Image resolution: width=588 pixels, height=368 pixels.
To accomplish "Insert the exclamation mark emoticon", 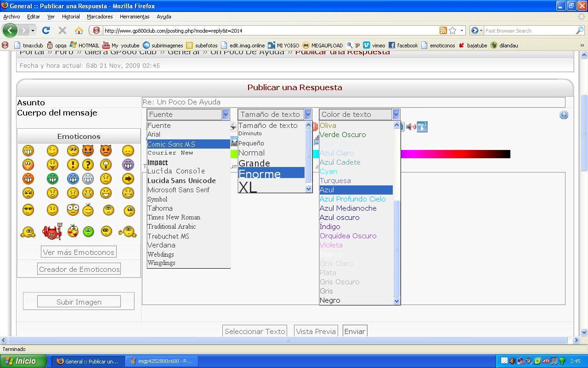I will click(x=73, y=165).
